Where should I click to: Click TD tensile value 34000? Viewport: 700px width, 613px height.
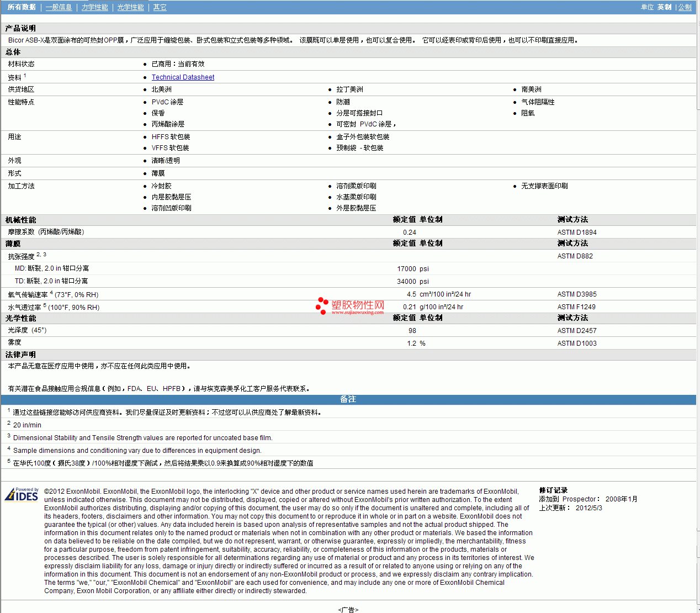406,282
